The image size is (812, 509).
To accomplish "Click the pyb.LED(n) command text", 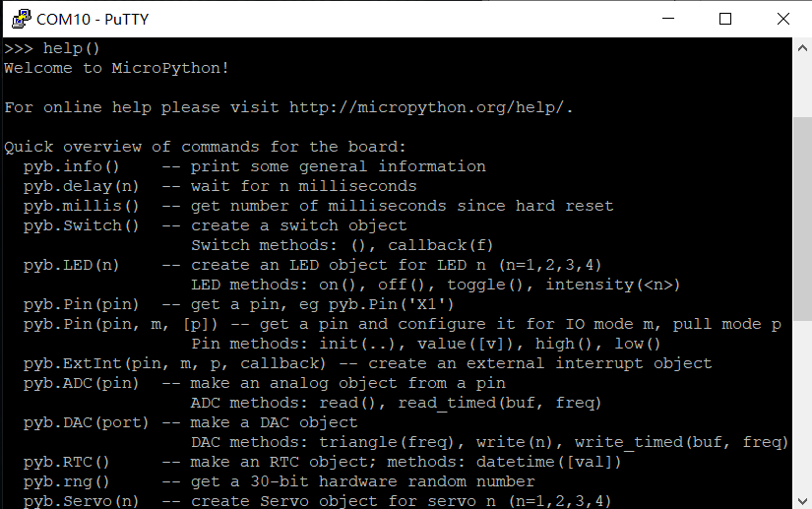I will click(x=71, y=265).
